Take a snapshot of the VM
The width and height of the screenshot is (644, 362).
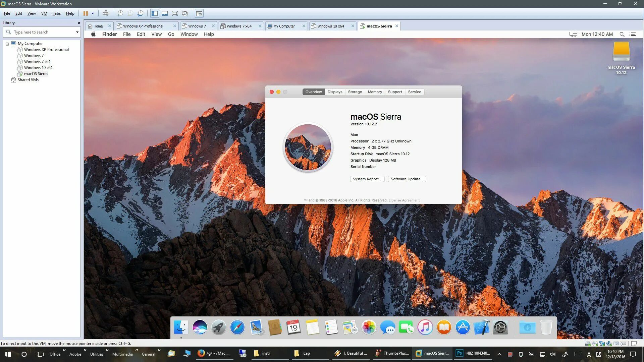click(x=120, y=13)
